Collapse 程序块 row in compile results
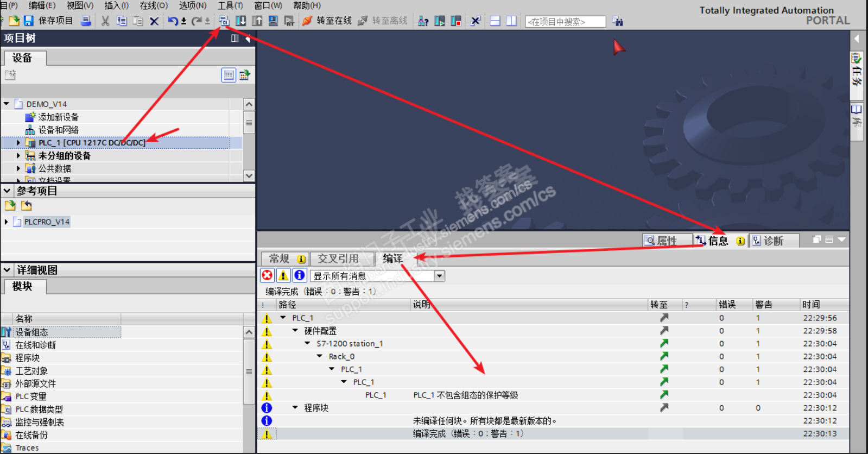The width and height of the screenshot is (868, 454). point(295,408)
